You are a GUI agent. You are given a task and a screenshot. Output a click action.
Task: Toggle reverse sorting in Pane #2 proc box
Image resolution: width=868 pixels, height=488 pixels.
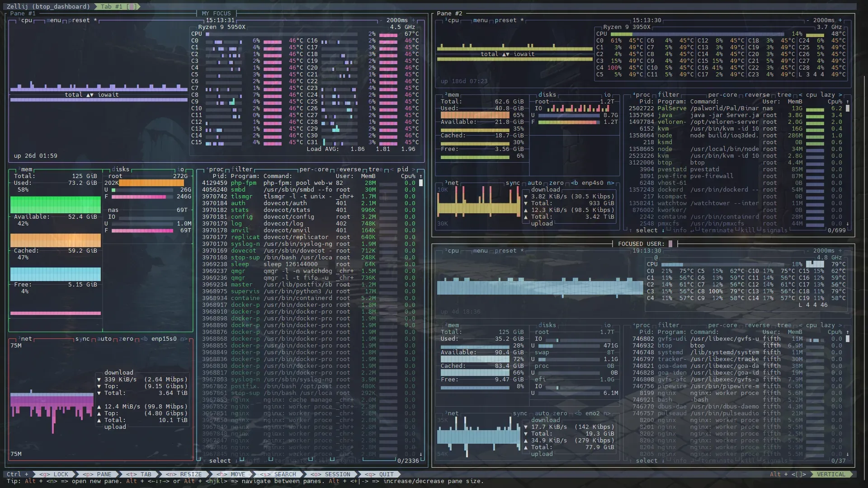(x=757, y=95)
